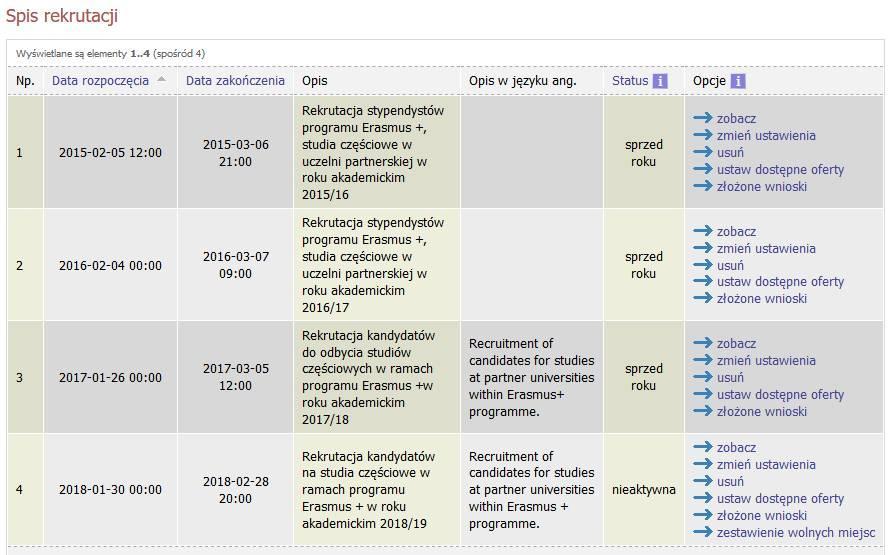This screenshot has width=889, height=555.
Task: Click 'usuń' for the 2017/18 recruitment
Action: click(x=730, y=378)
